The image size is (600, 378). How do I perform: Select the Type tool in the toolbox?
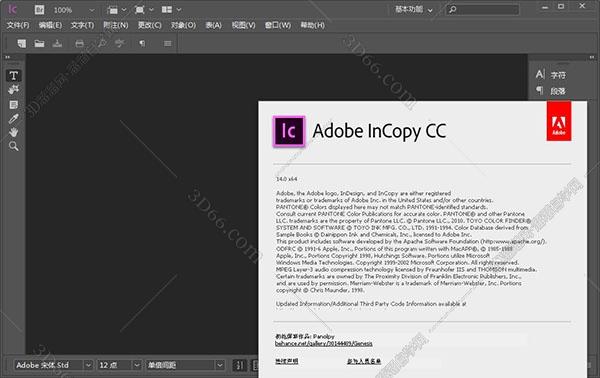pos(14,76)
